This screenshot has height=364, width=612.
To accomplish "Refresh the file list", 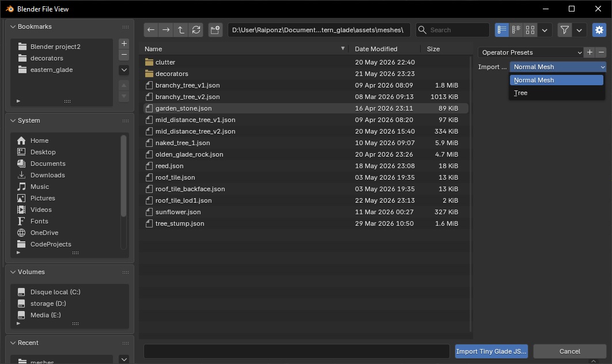I will click(196, 30).
